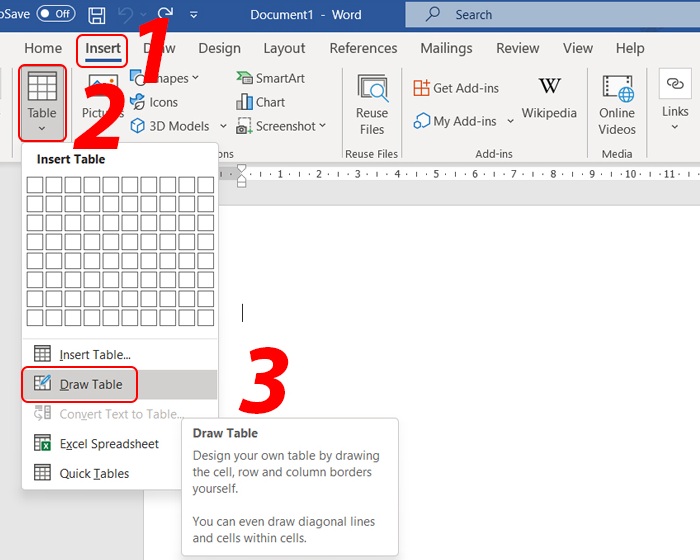Click the Save disk icon
The image size is (700, 560).
tap(96, 15)
